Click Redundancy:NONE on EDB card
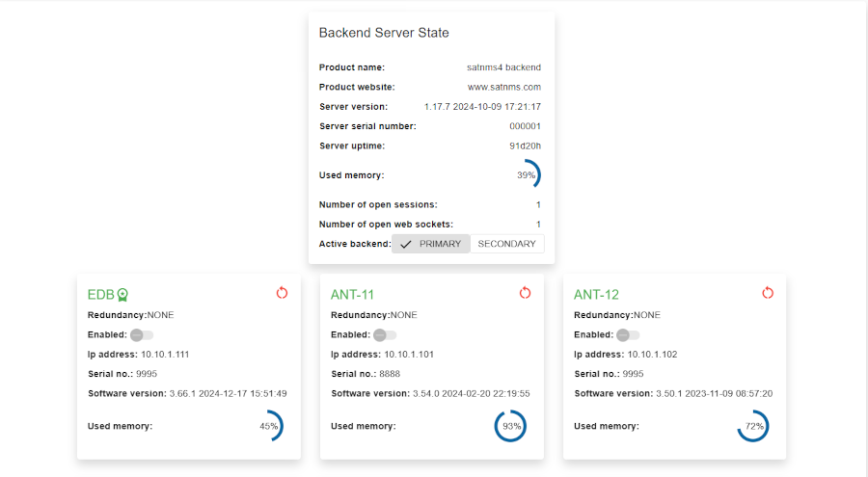Viewport: 868px width, 477px height. tap(130, 315)
